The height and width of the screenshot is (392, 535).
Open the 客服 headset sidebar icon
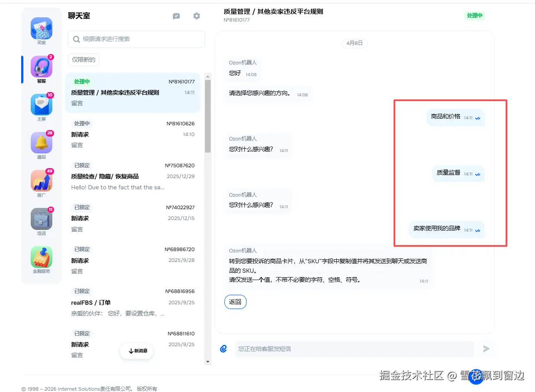[x=42, y=67]
